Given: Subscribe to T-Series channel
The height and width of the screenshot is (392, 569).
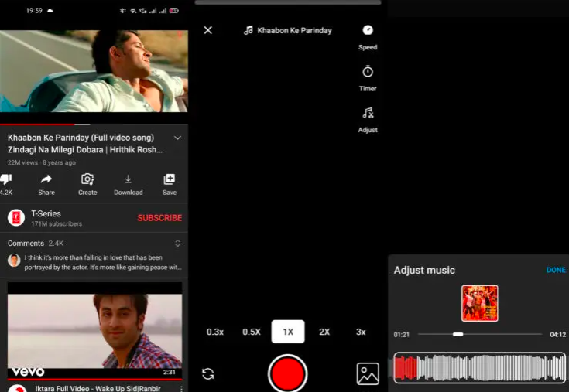Looking at the screenshot, I should click(159, 218).
